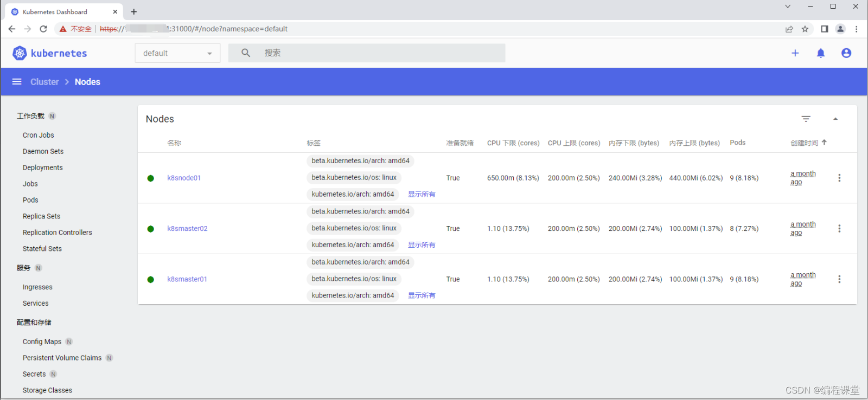Open the user account icon
The image size is (868, 400).
pyautogui.click(x=846, y=53)
